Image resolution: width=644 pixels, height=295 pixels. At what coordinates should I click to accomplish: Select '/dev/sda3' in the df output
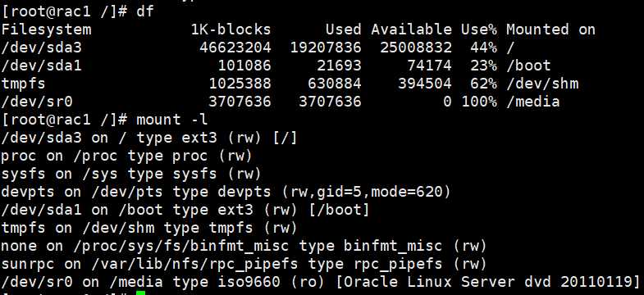(x=42, y=48)
